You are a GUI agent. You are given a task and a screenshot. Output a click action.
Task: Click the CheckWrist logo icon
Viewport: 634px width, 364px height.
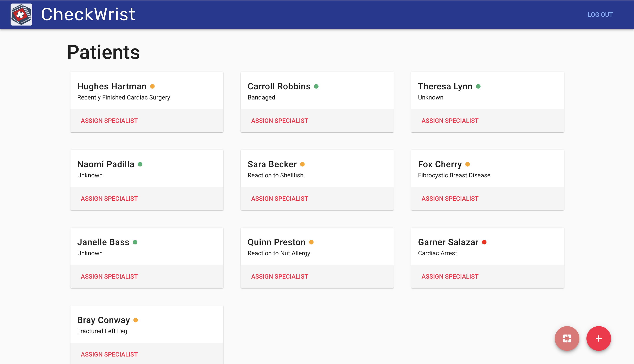click(x=21, y=14)
